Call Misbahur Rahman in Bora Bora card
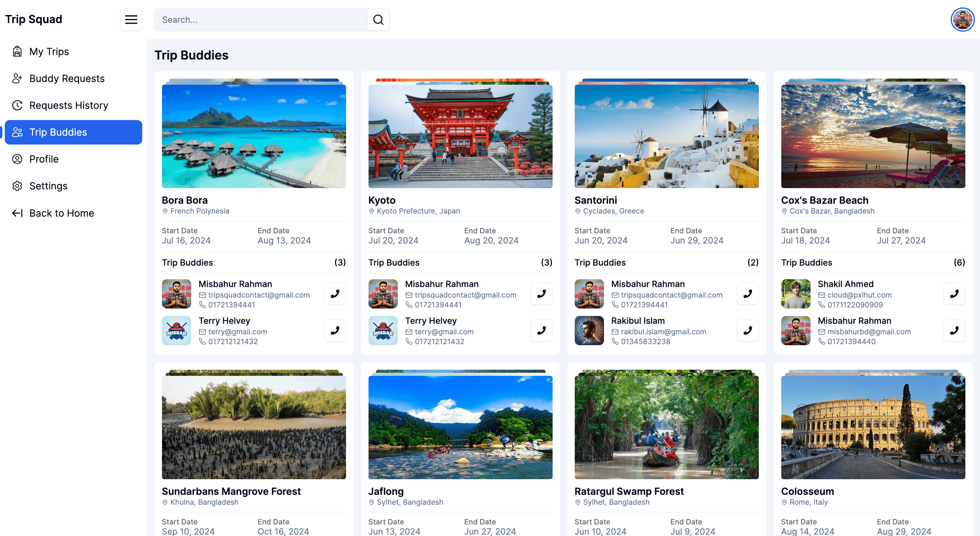This screenshot has width=980, height=536. 335,294
